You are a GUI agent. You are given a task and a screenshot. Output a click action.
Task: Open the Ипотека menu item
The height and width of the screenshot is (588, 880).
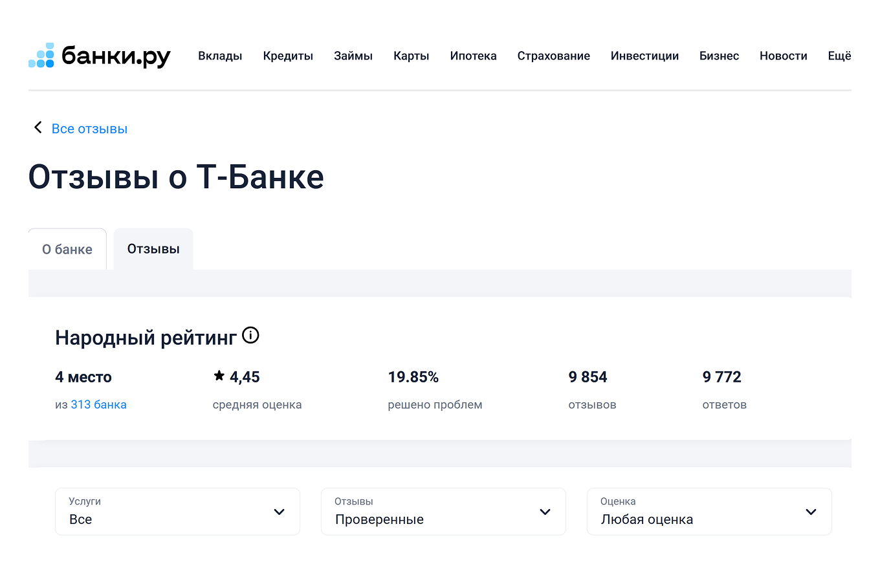point(474,56)
